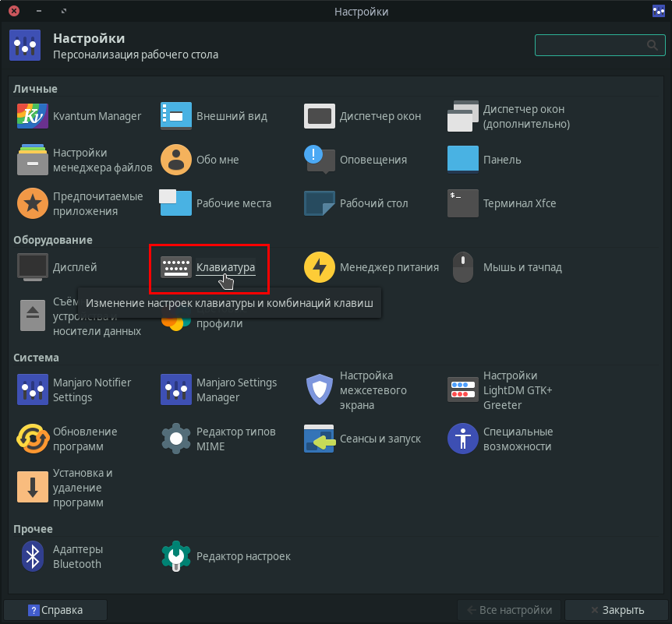Image resolution: width=672 pixels, height=624 pixels.
Task: Click the Менеджер питания label
Action: click(x=389, y=267)
